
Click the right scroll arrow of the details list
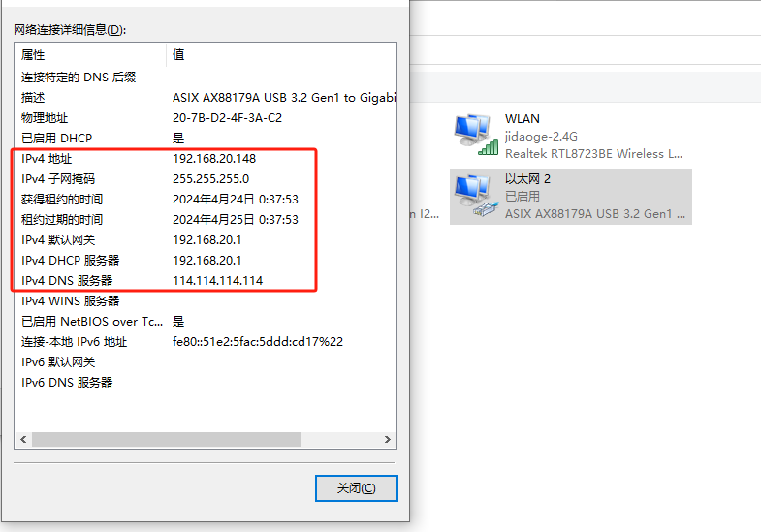[388, 439]
